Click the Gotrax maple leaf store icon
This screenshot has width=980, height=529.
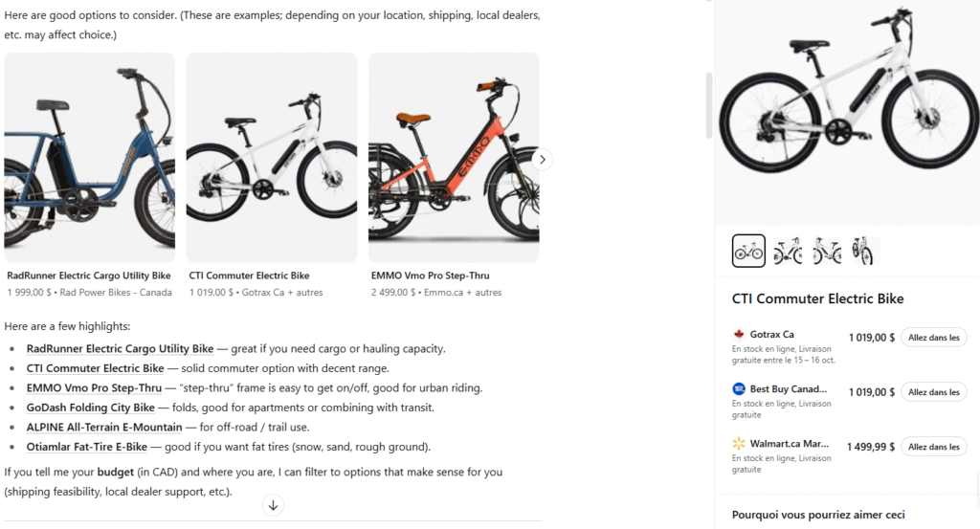click(739, 334)
